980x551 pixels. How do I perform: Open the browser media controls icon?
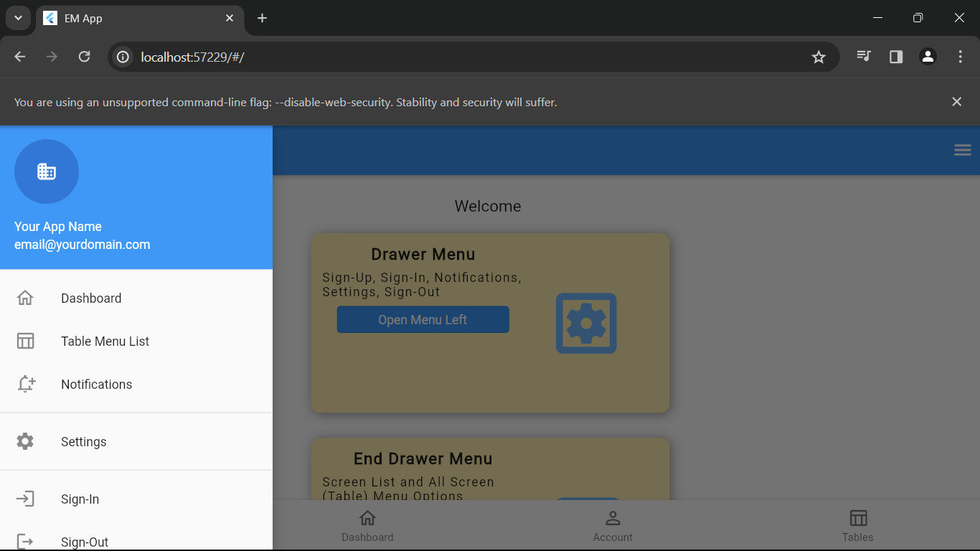864,57
